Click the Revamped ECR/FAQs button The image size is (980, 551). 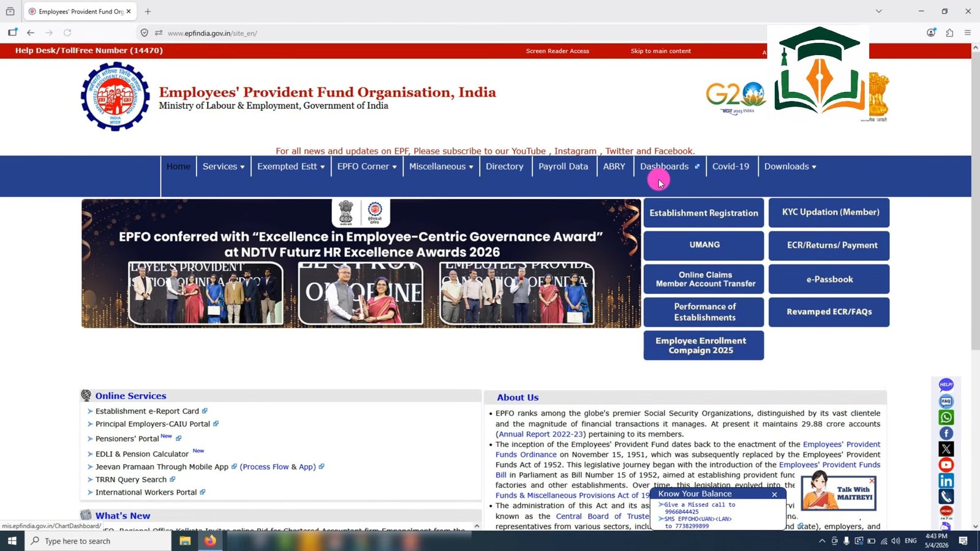point(829,312)
